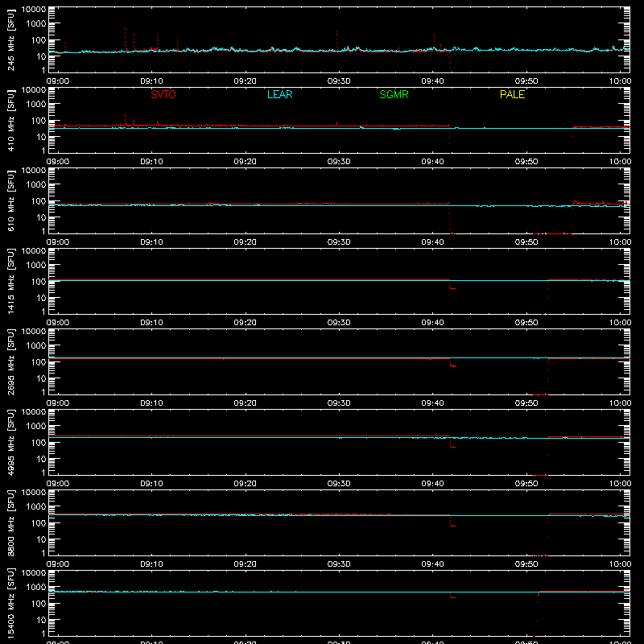Image resolution: width=644 pixels, height=644 pixels.
Task: Click the 09:50 time label under 2695 MHz plot
Action: (x=526, y=403)
